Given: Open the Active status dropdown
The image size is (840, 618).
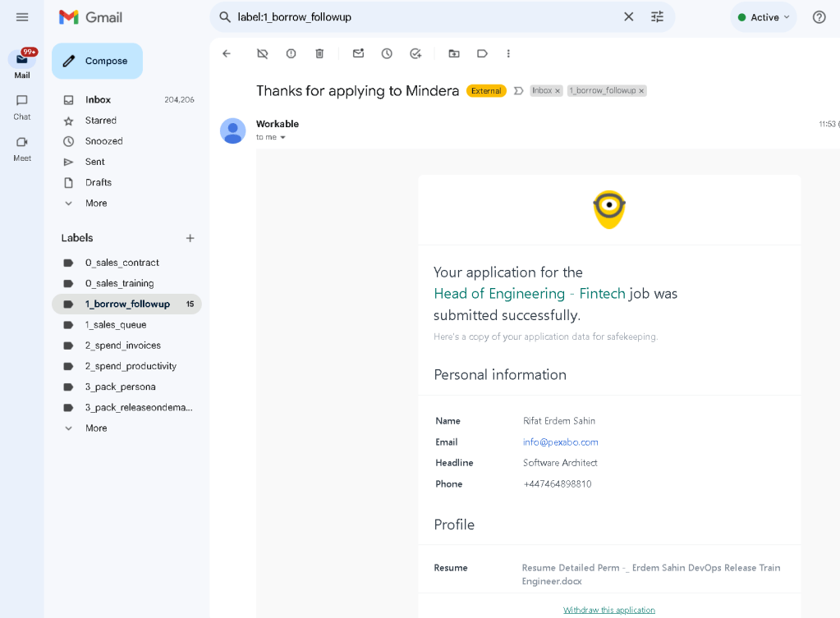Looking at the screenshot, I should pos(763,17).
